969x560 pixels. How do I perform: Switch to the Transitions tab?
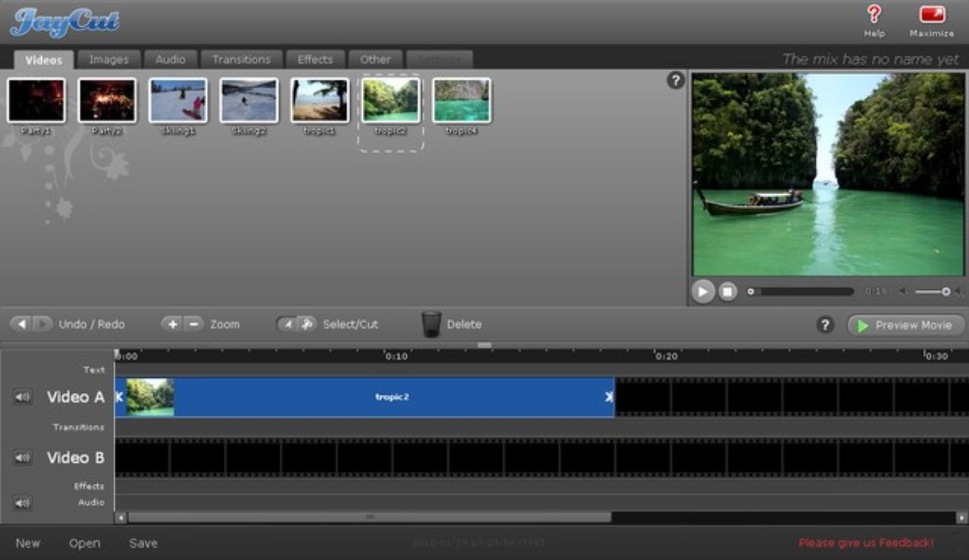click(x=241, y=58)
